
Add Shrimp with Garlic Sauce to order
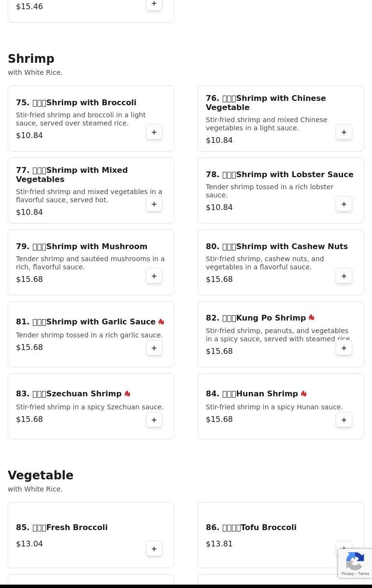[154, 348]
